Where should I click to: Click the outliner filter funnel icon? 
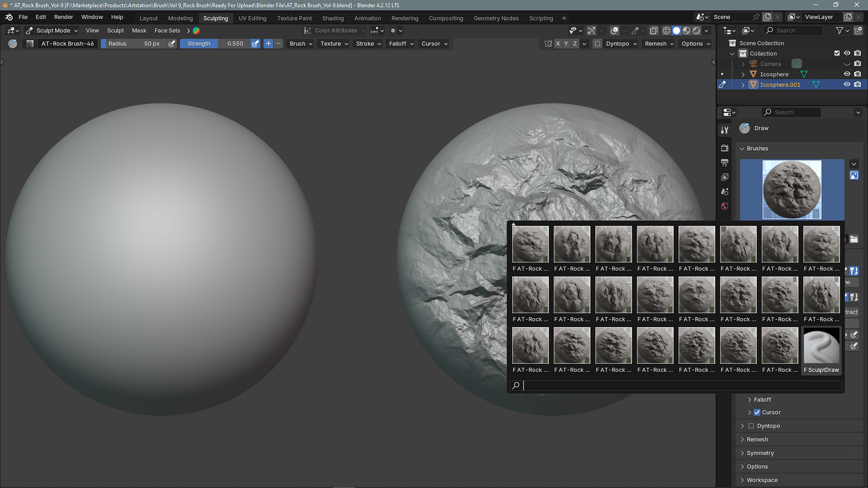point(840,31)
